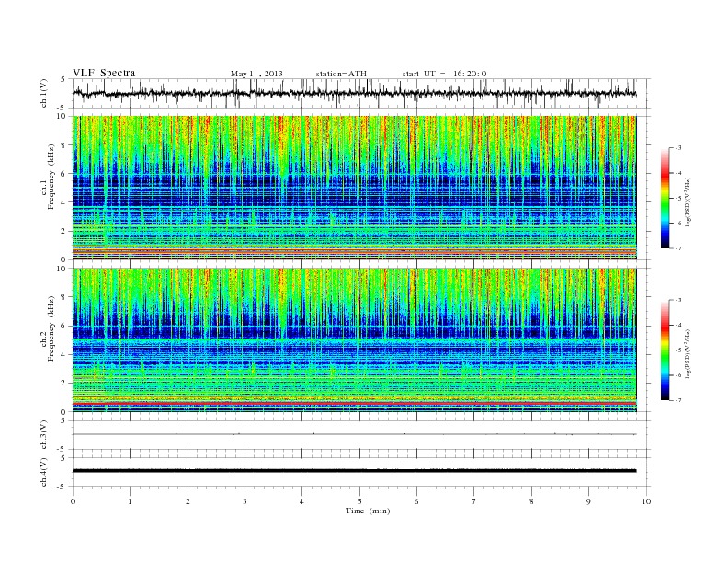The height and width of the screenshot is (563, 728).
Task: Click the flat ch.3 voltage trace
Action: pos(354,434)
